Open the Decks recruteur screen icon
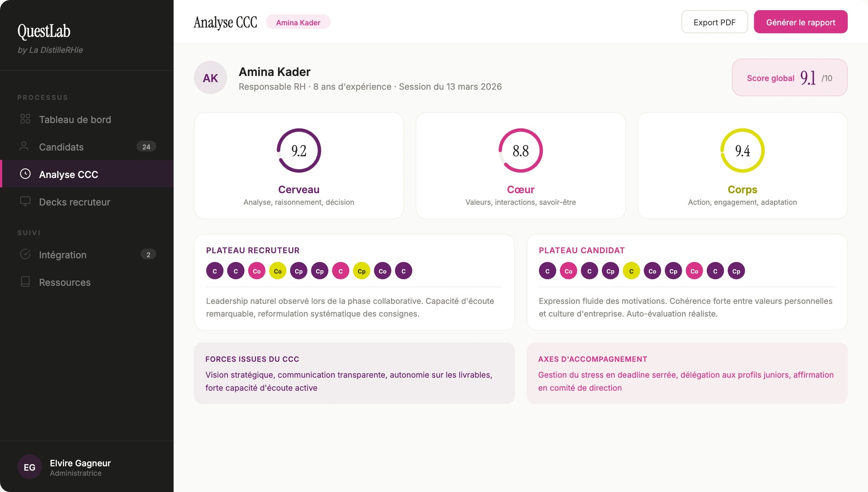The width and height of the screenshot is (868, 492). coord(25,202)
